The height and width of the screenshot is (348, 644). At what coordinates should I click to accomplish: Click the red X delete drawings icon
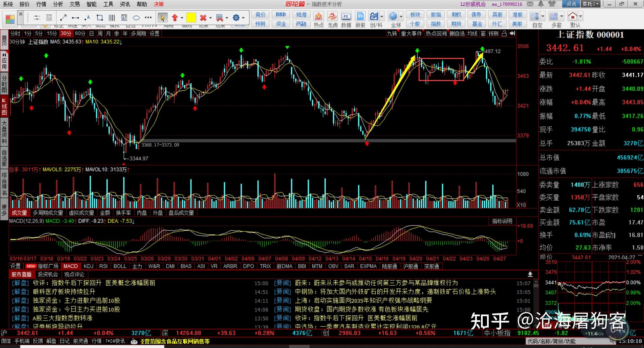[x=203, y=17]
